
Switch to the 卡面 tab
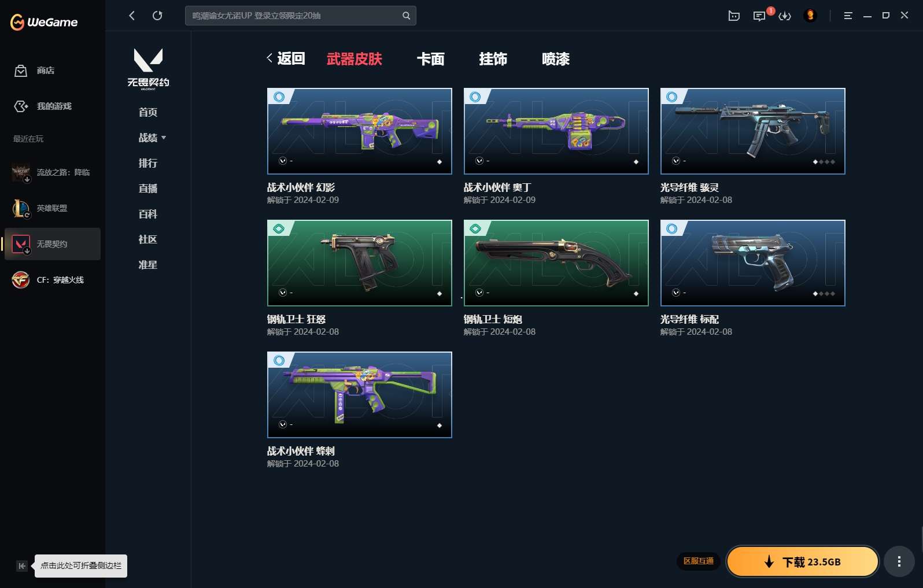point(430,59)
